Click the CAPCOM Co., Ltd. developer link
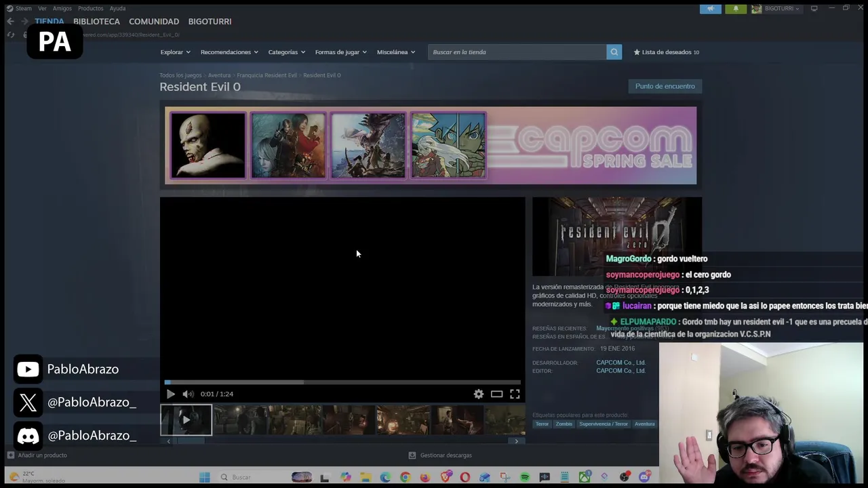 [620, 363]
